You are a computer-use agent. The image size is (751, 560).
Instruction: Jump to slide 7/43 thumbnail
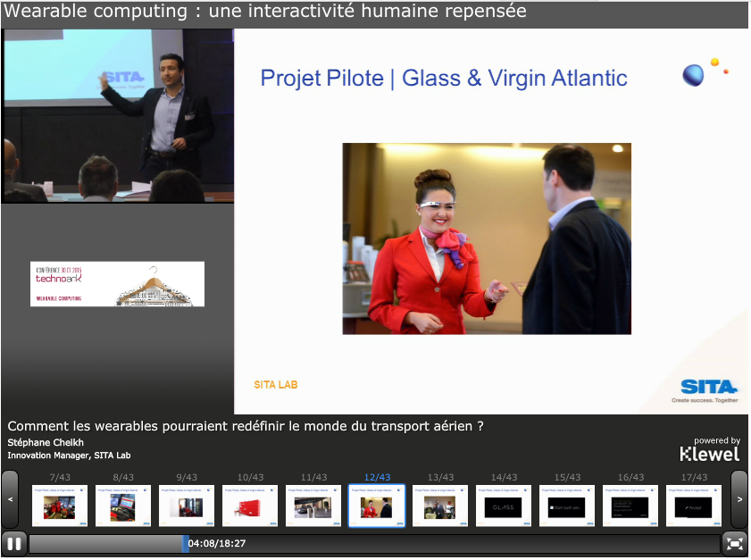pyautogui.click(x=60, y=506)
